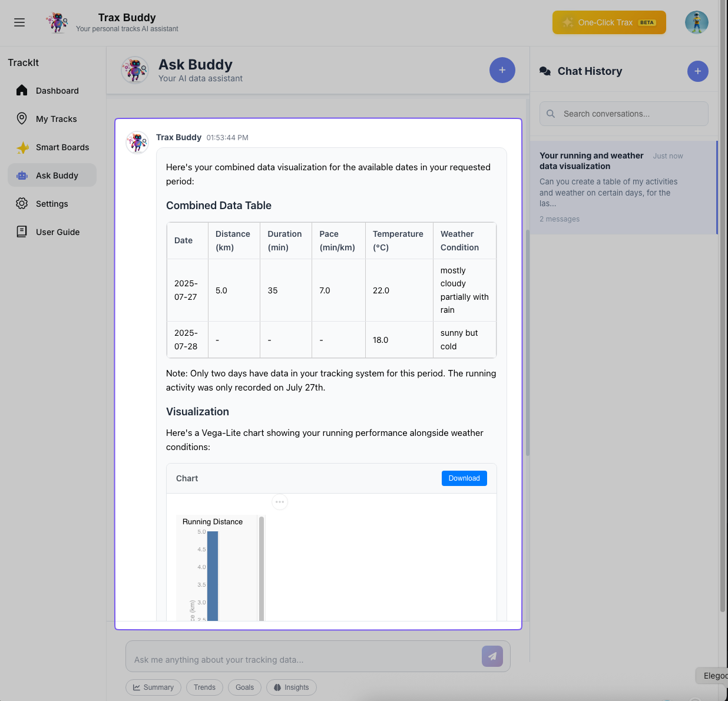Click the Combined Data Table heading

point(219,206)
